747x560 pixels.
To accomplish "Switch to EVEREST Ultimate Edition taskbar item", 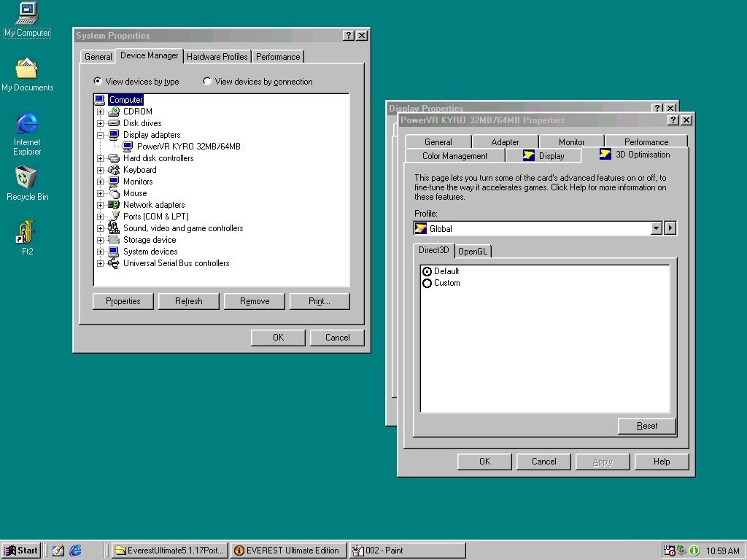I will click(290, 551).
